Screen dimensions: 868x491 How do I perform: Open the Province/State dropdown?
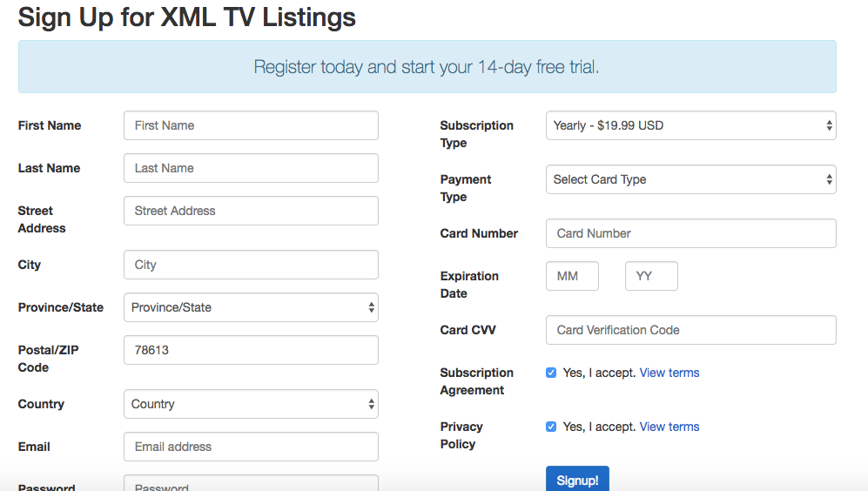point(251,307)
